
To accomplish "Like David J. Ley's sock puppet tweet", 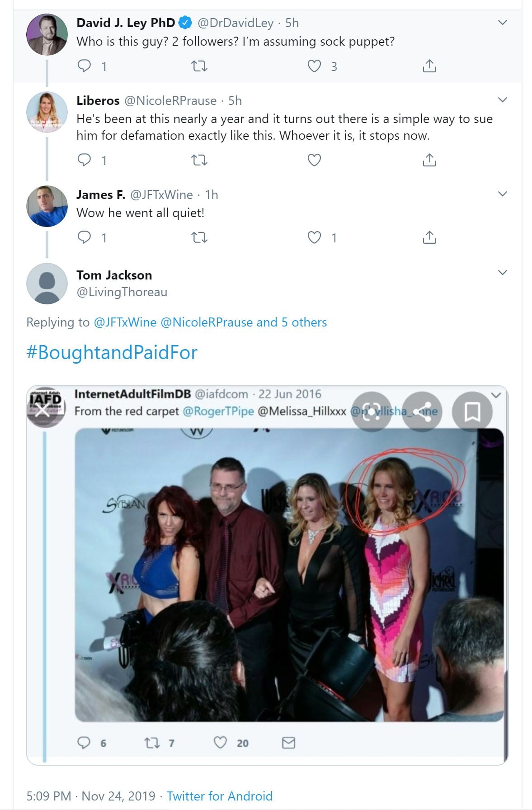I will pos(314,66).
